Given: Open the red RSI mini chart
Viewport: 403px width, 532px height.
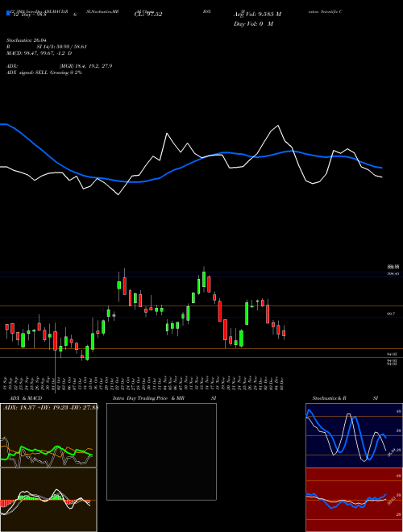Looking at the screenshot, I should (354, 500).
